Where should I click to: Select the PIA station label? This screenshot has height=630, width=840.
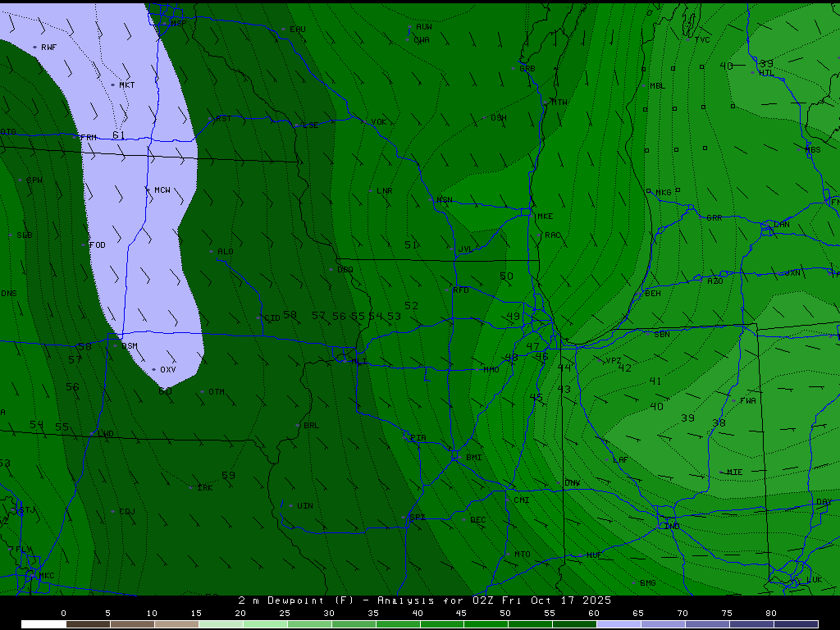418,438
